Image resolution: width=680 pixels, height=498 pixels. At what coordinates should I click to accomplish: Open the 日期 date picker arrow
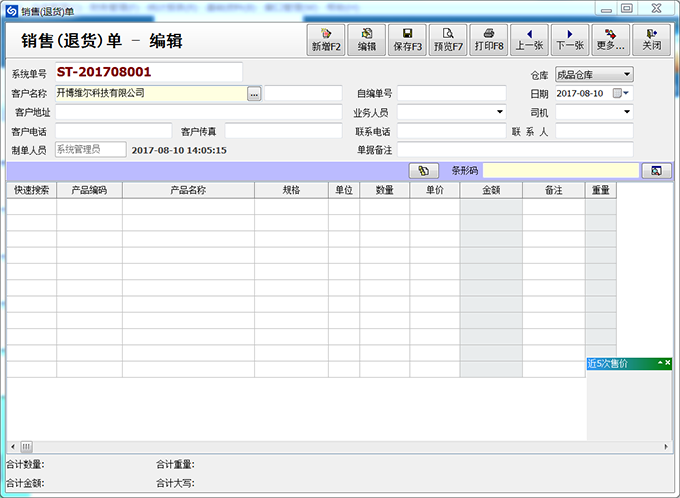click(x=626, y=93)
